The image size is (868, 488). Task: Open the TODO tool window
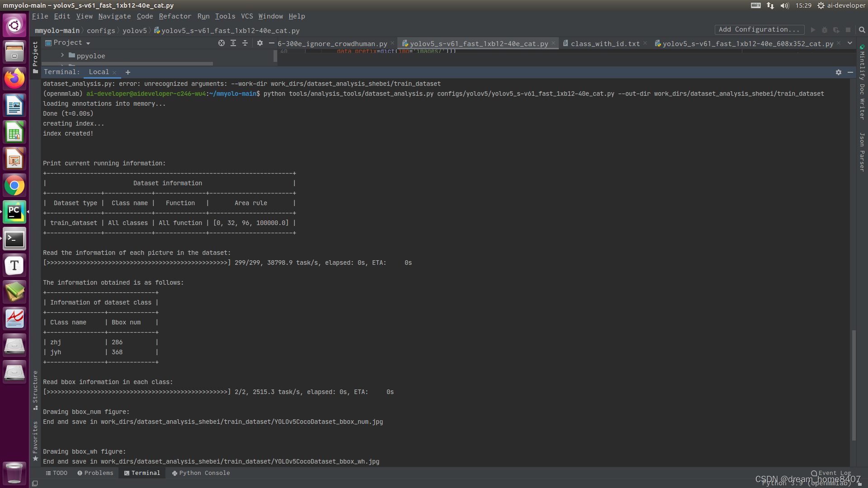coord(57,473)
